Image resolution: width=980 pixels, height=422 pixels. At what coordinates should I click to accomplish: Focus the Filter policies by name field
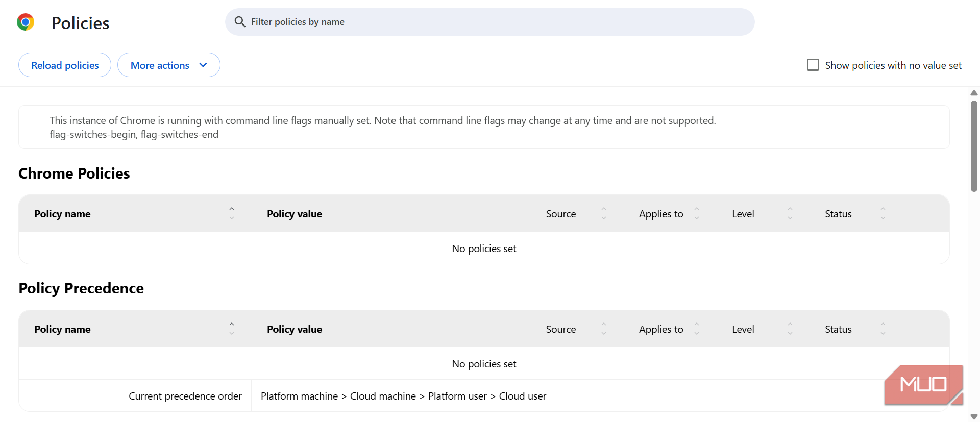pyautogui.click(x=490, y=22)
